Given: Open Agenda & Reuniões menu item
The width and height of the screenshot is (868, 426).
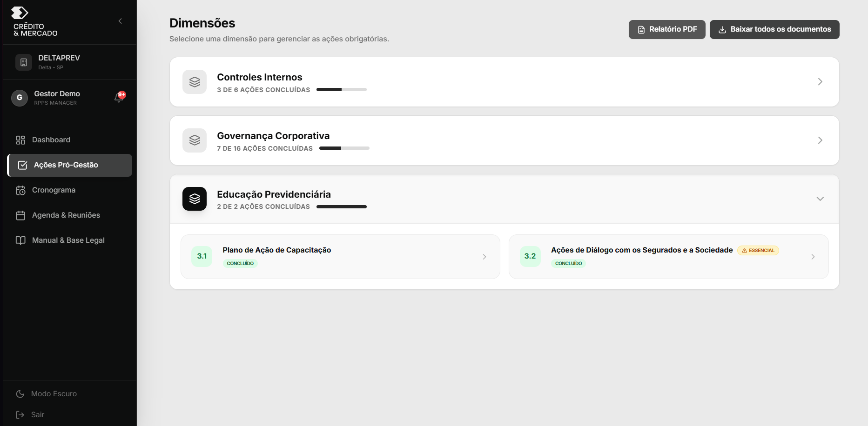Looking at the screenshot, I should [x=70, y=215].
